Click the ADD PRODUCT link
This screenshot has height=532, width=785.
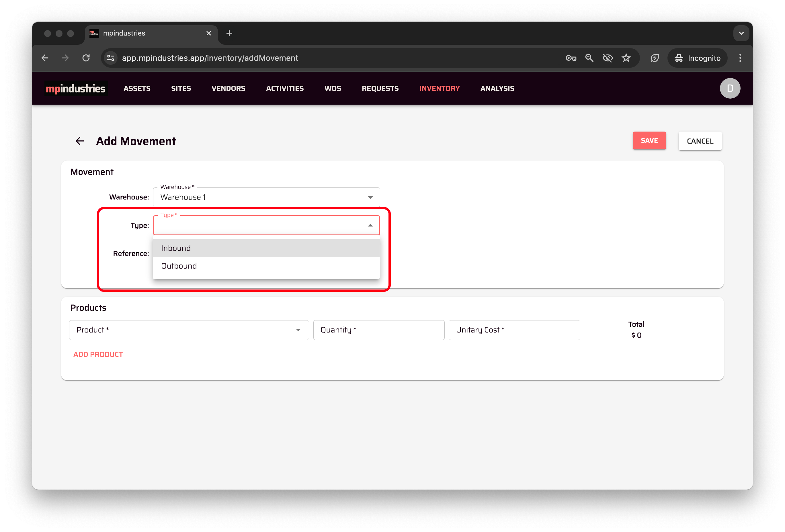(x=98, y=354)
